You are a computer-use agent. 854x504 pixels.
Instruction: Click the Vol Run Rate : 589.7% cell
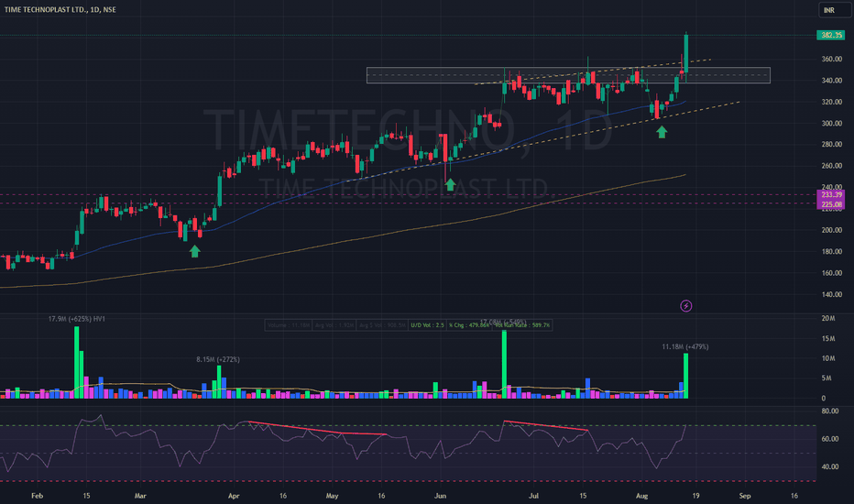(522, 325)
